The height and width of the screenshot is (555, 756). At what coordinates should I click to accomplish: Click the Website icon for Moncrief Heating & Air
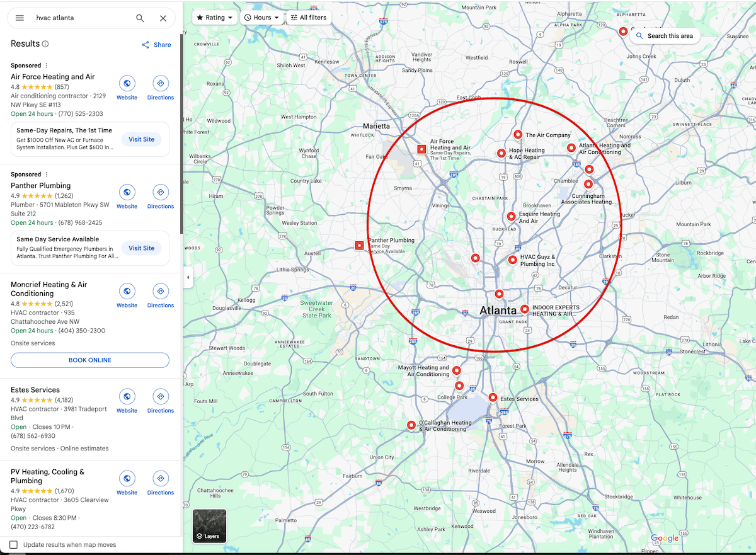(127, 290)
